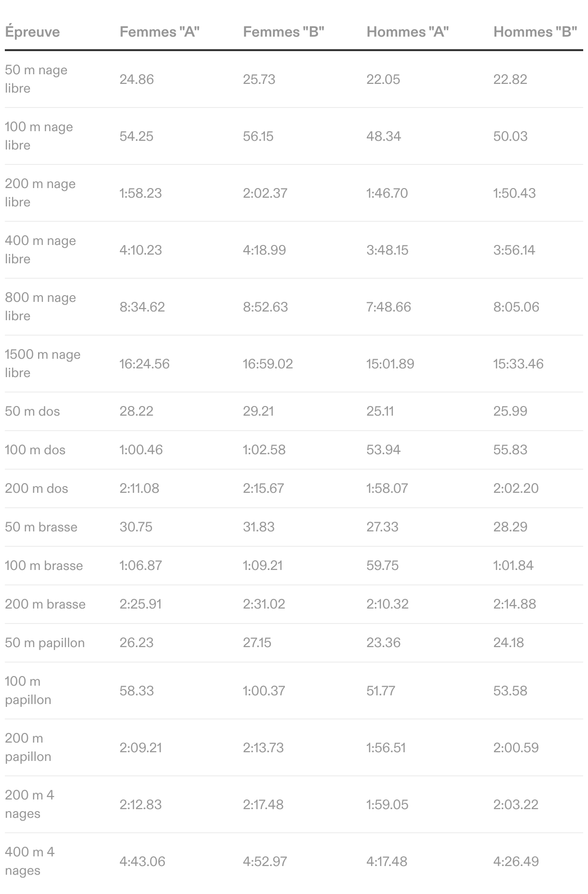Select the 100 m papillon row label

coord(28,691)
